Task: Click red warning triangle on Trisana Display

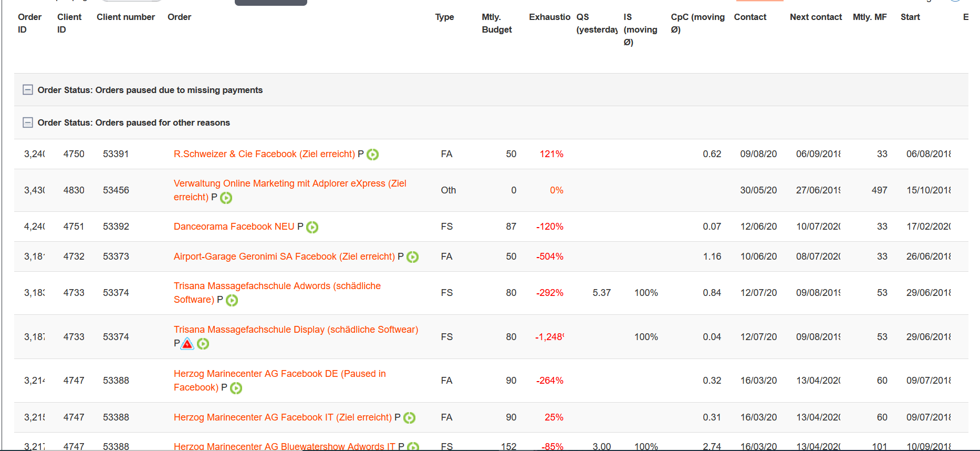Action: point(187,344)
